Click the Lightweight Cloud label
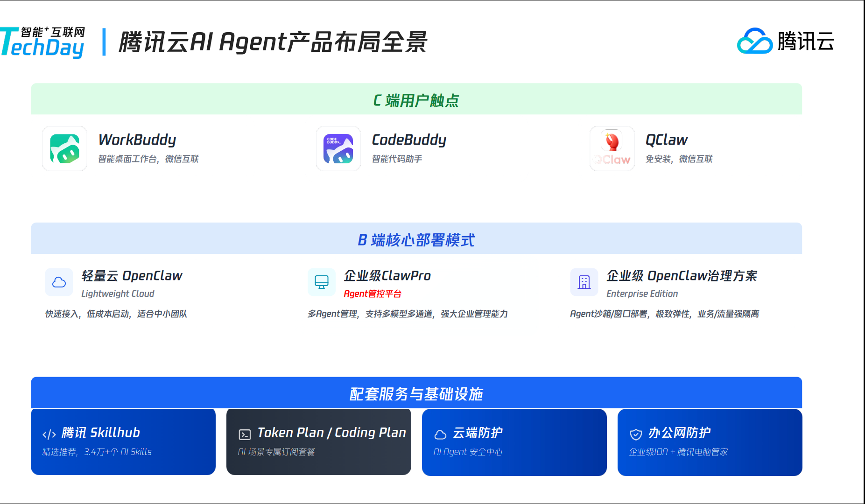The width and height of the screenshot is (865, 504). tap(118, 294)
